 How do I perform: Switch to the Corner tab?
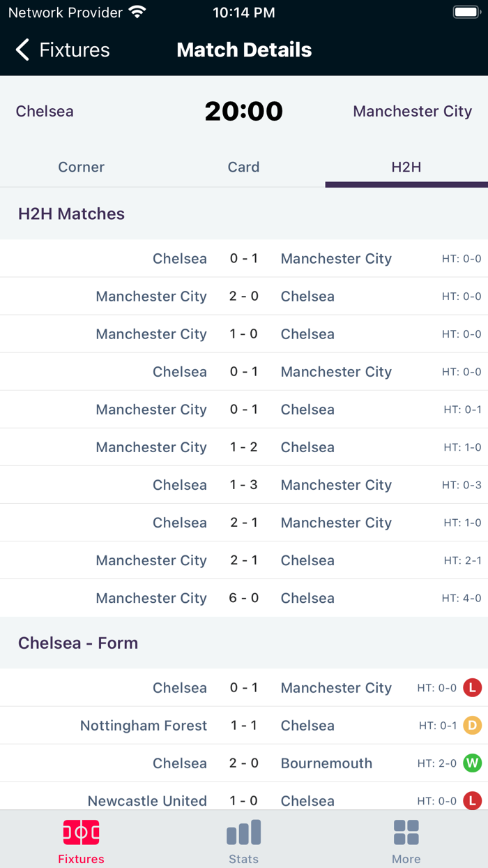pos(82,167)
